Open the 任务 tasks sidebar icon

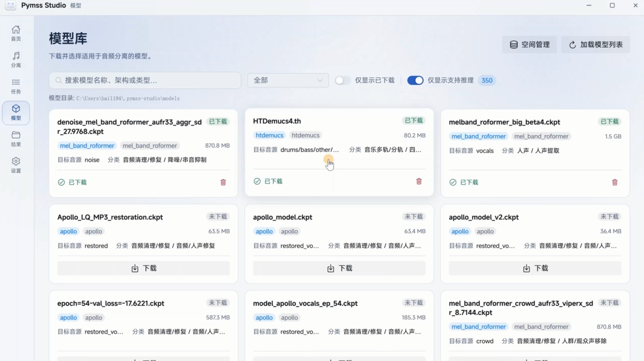pyautogui.click(x=16, y=86)
